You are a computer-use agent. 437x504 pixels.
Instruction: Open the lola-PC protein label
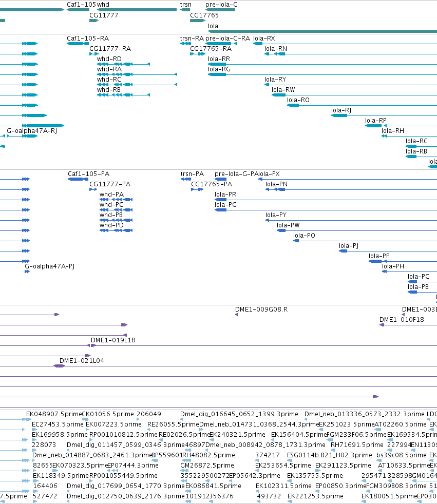419,277
